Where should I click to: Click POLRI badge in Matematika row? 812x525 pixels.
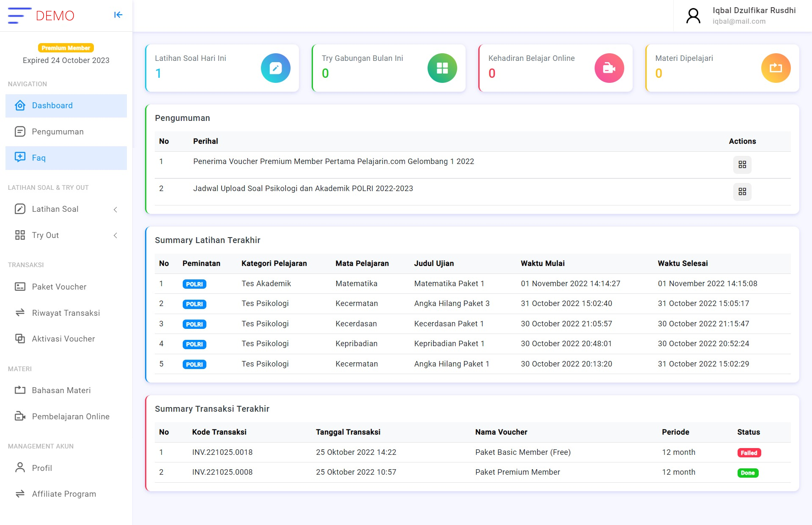click(194, 284)
